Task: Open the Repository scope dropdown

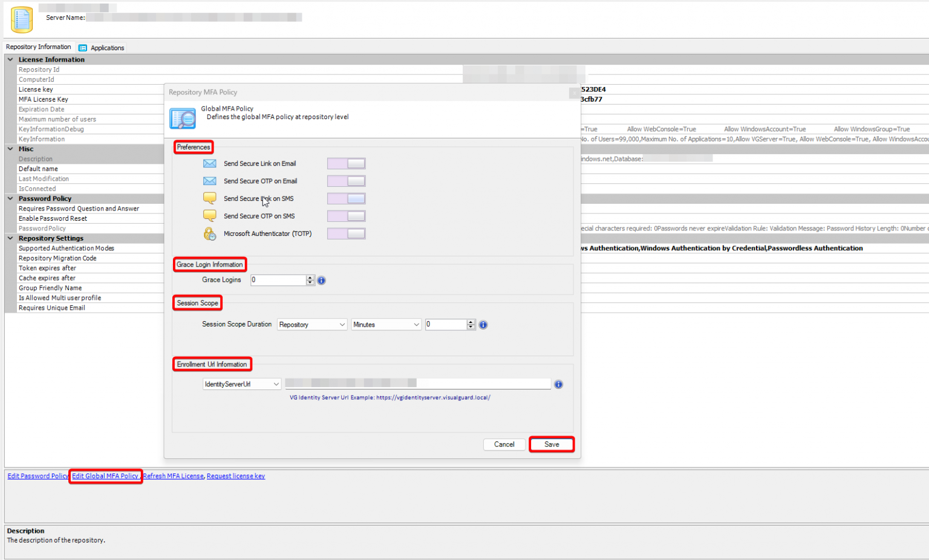Action: 312,325
